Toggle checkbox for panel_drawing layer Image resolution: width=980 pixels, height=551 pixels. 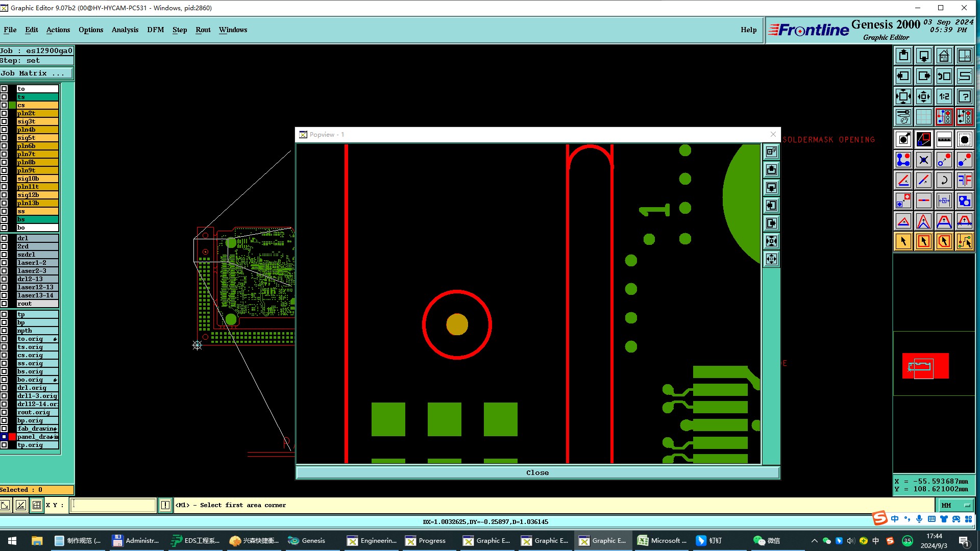point(4,437)
